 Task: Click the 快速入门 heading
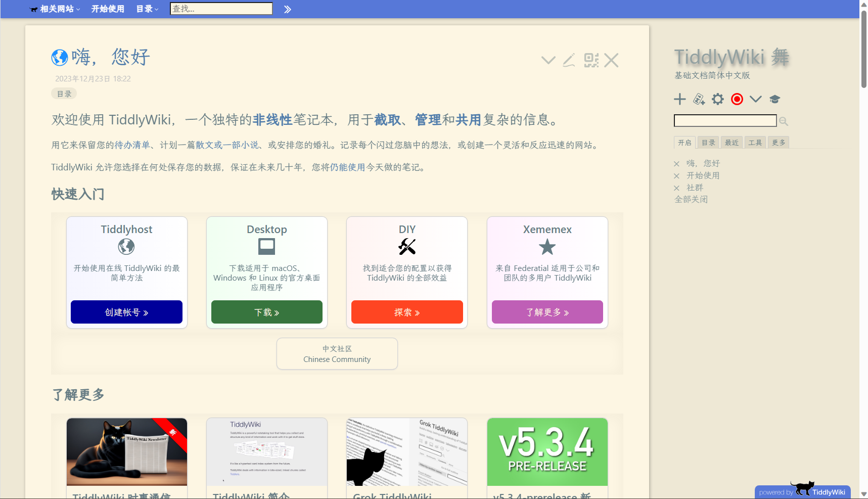(x=78, y=194)
